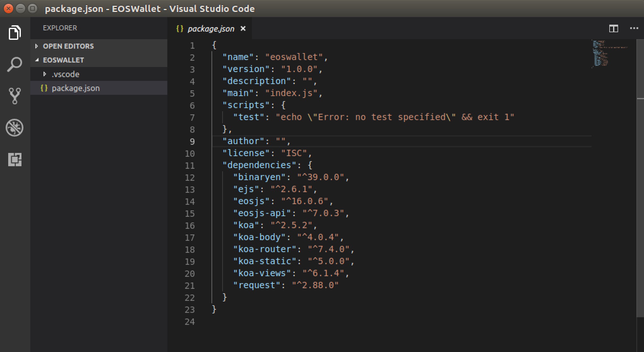This screenshot has width=644, height=352.
Task: Click line number 9 in gutter
Action: click(192, 142)
